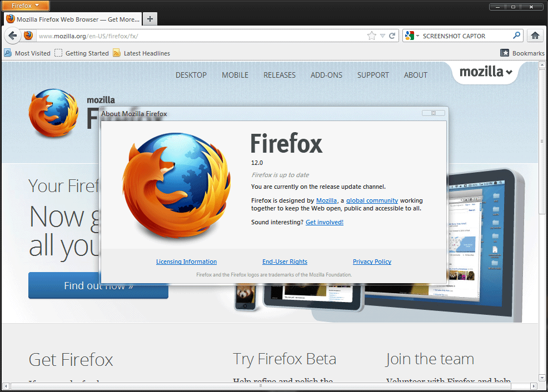Viewport: 548px width, 392px height.
Task: Click the vertical scrollbar down arrow
Action: (x=542, y=378)
